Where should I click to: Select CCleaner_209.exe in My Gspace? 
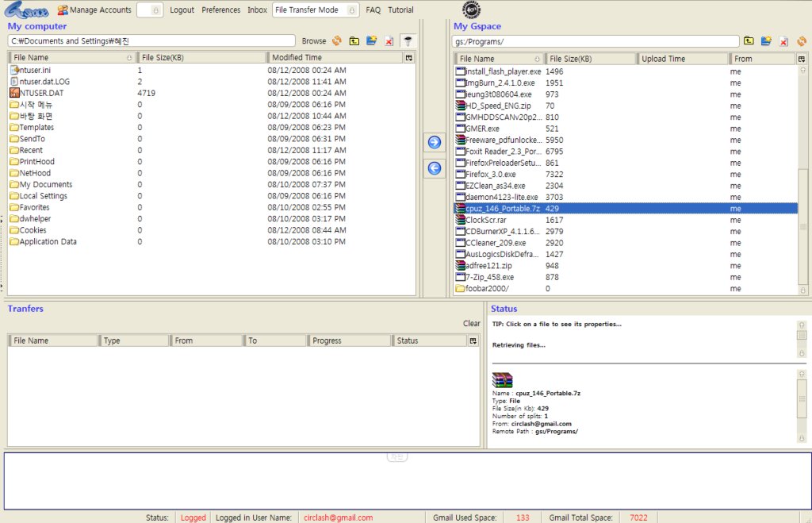click(626, 243)
